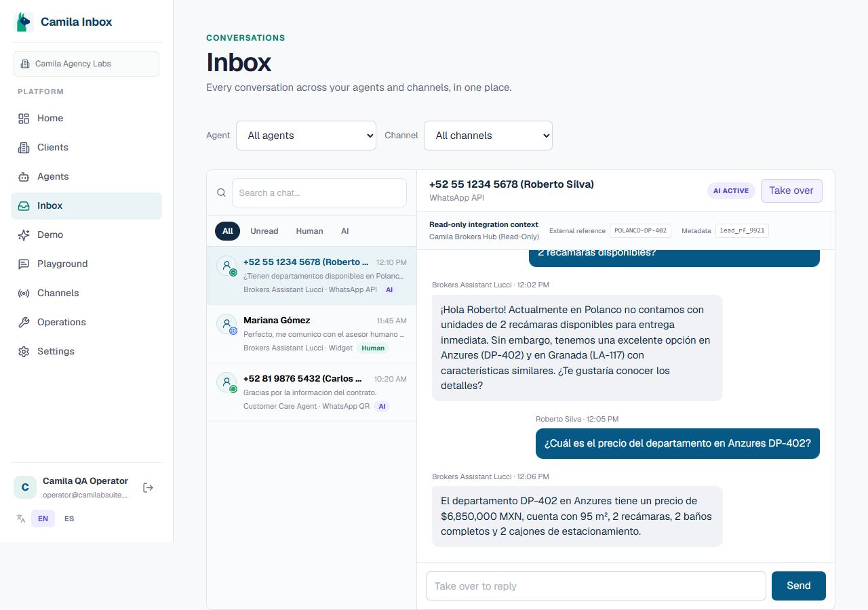
Task: Click Mariana Gómez conversation avatar icon
Action: [x=226, y=324]
